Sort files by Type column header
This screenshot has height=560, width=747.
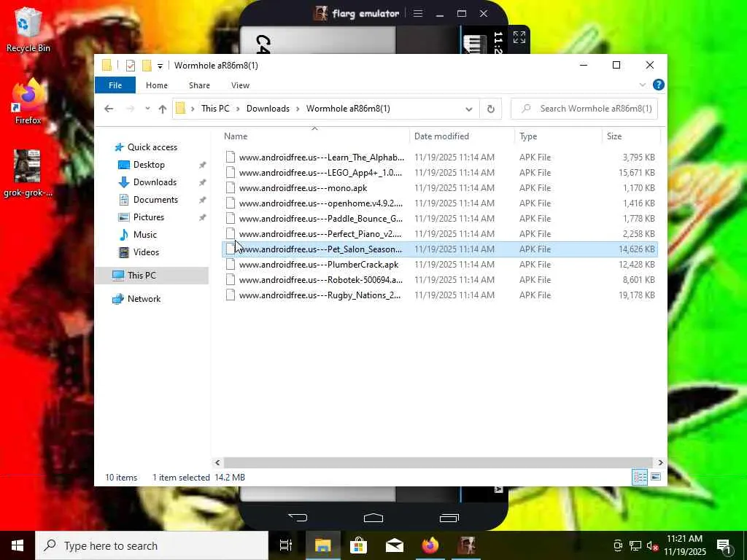(558, 136)
